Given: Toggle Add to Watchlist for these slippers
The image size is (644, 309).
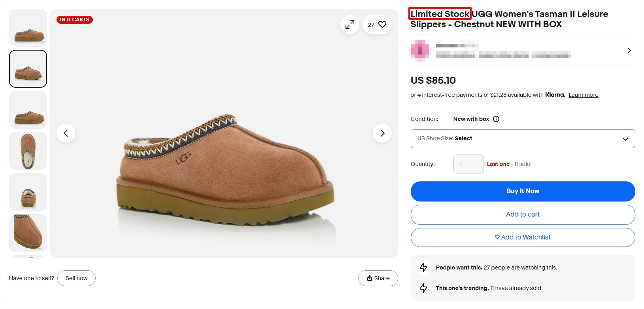Looking at the screenshot, I should pos(523,237).
